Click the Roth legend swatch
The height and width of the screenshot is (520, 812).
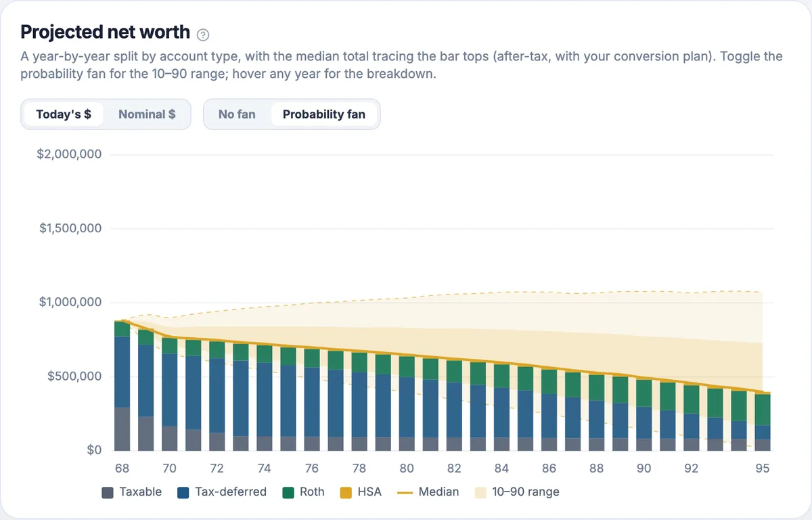point(288,492)
